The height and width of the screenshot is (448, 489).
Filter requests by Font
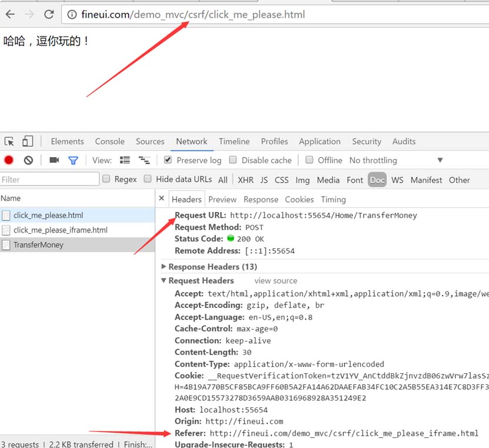[x=355, y=180]
